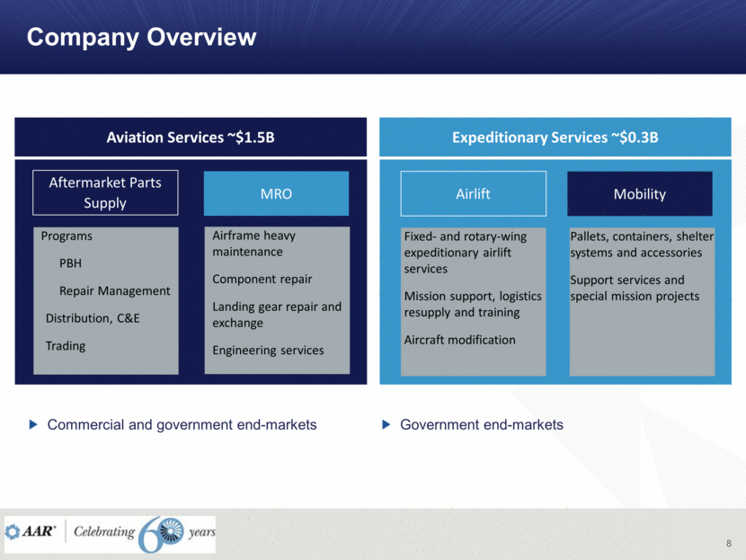746x560 pixels.
Task: Click the bullet arrow before Government end-markets
Action: pos(387,424)
